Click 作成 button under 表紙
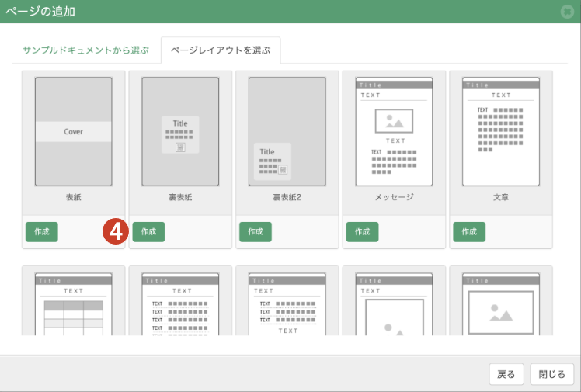 42,232
